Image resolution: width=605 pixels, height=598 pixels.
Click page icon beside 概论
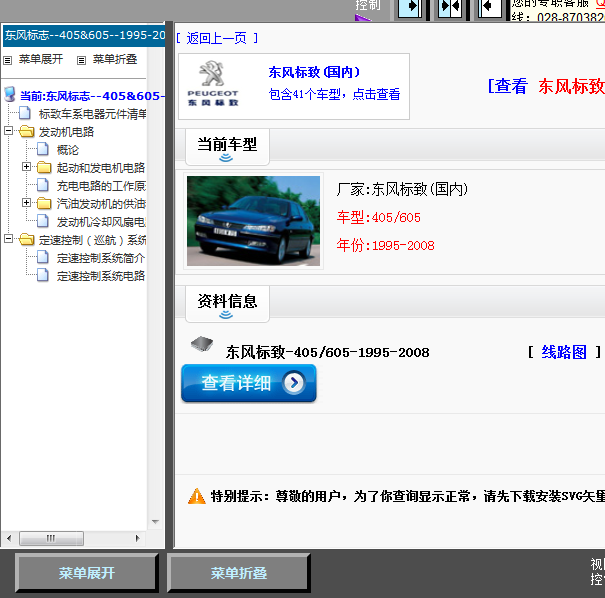(42, 149)
